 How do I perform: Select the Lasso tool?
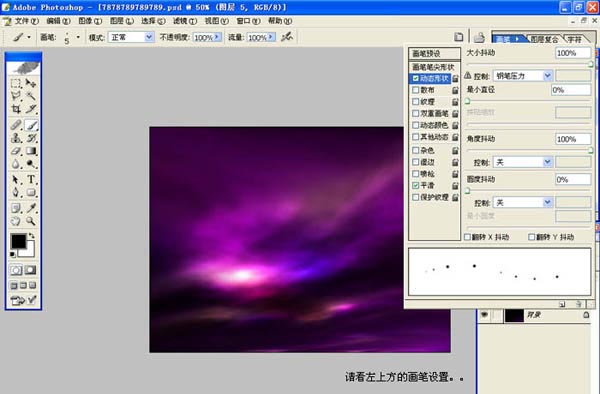pyautogui.click(x=16, y=96)
